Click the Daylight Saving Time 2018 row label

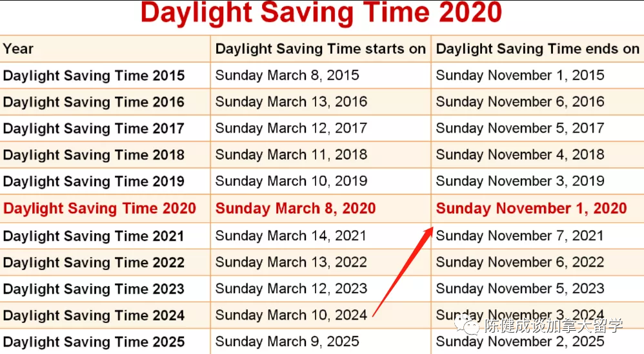[x=94, y=155]
